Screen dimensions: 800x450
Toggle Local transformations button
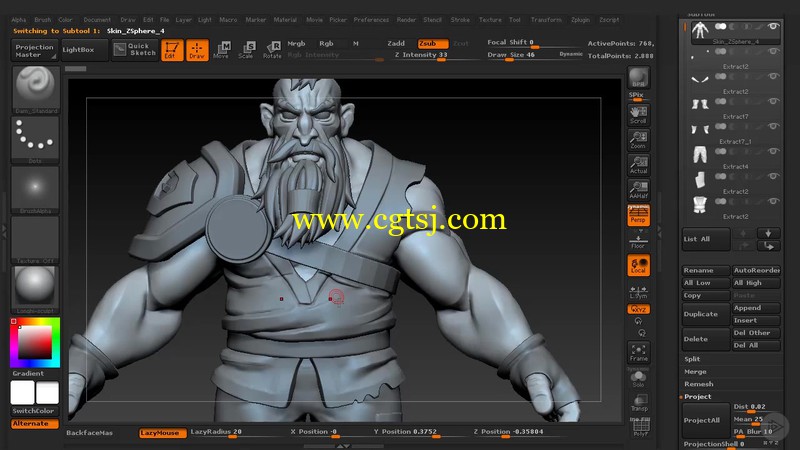coord(638,265)
